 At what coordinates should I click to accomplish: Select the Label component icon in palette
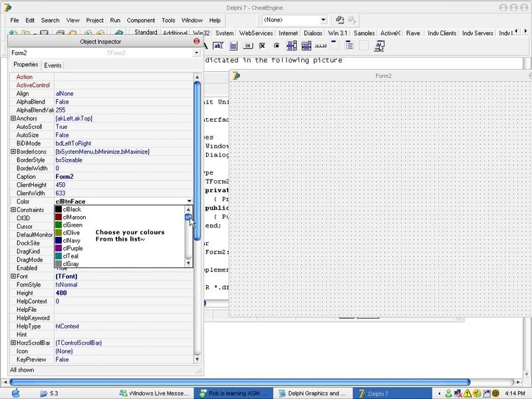click(x=205, y=46)
